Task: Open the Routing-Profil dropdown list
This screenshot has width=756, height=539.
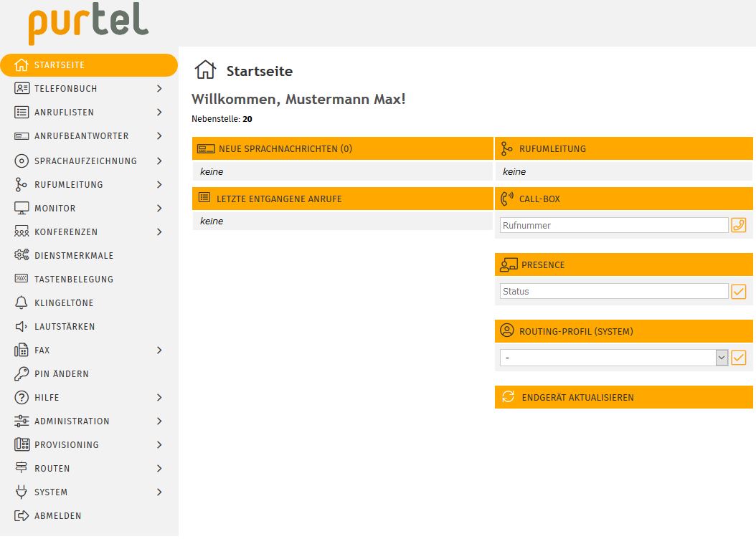Action: pyautogui.click(x=722, y=358)
